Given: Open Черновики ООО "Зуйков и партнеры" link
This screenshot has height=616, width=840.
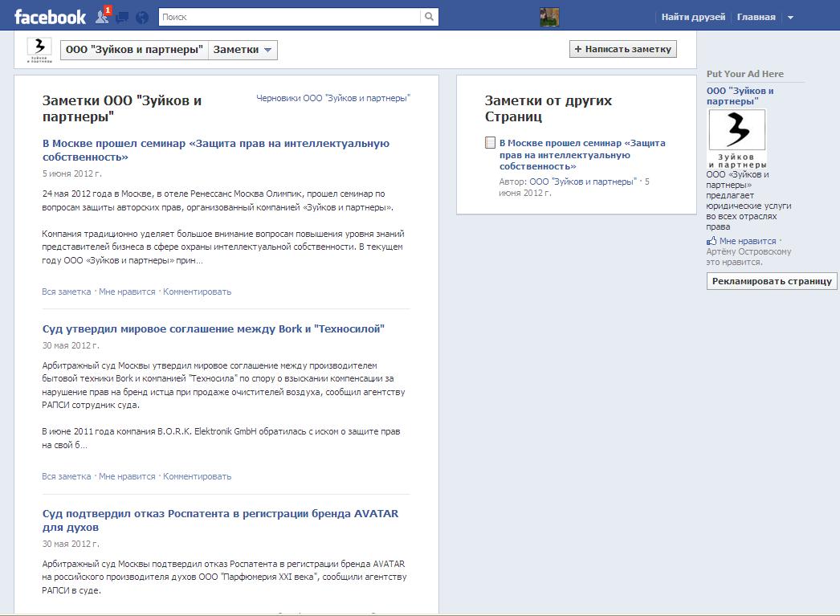Looking at the screenshot, I should click(x=332, y=98).
